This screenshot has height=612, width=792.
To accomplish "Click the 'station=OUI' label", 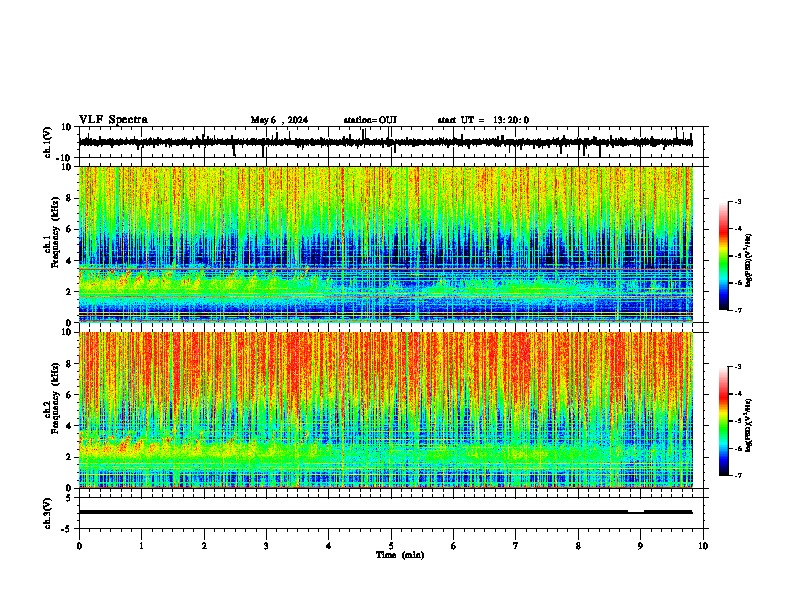I will point(370,120).
